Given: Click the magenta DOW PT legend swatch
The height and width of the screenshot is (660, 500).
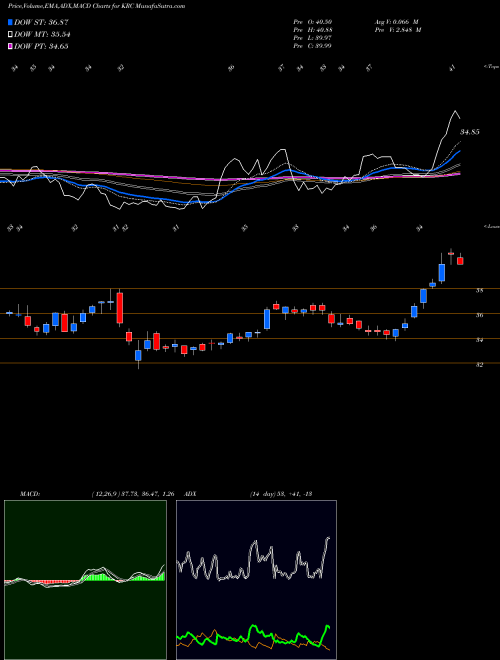Looking at the screenshot, I should pyautogui.click(x=10, y=46).
